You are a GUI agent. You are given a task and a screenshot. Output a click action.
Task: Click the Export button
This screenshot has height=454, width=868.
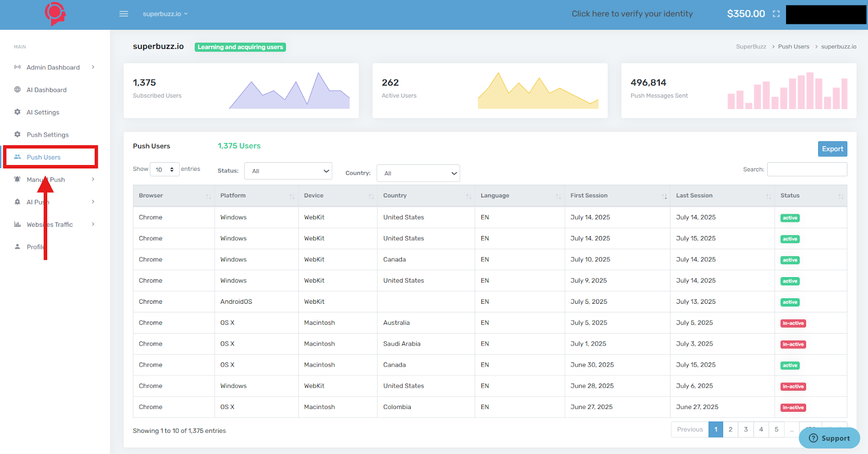click(832, 149)
